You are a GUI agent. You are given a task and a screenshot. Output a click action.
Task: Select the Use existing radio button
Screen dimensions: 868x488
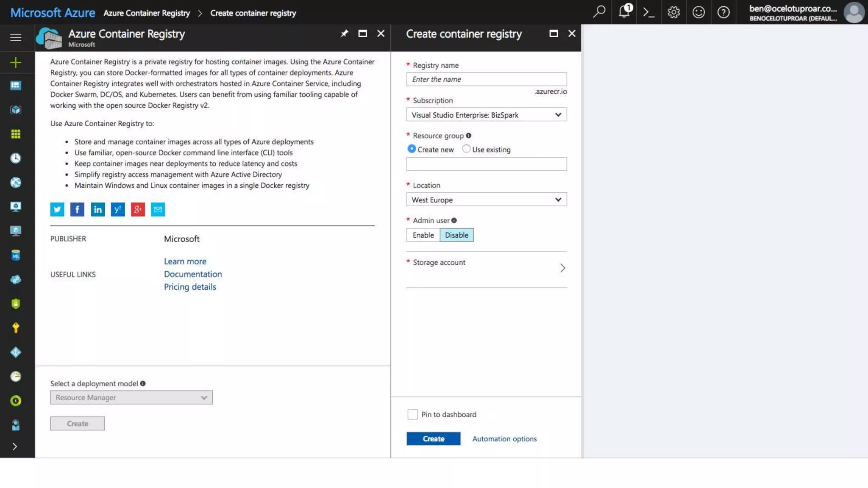tap(466, 149)
